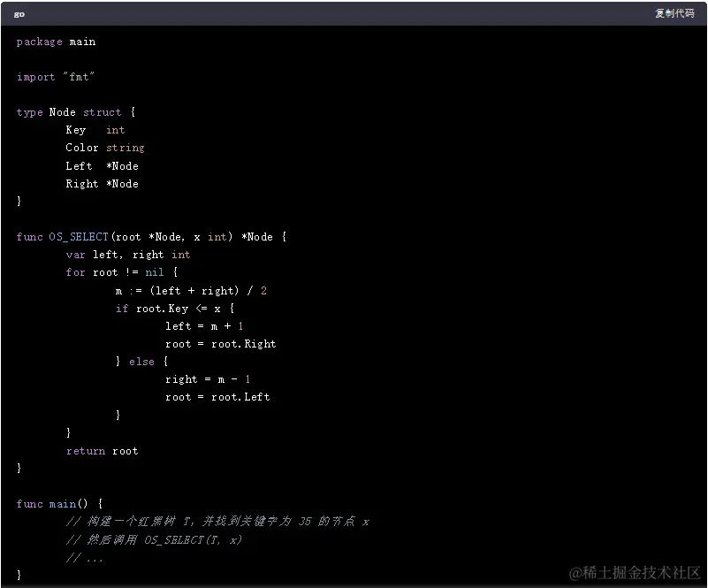Click the comment '然后调用 OS_SELECT(T, x)'
708x588 pixels.
point(154,540)
